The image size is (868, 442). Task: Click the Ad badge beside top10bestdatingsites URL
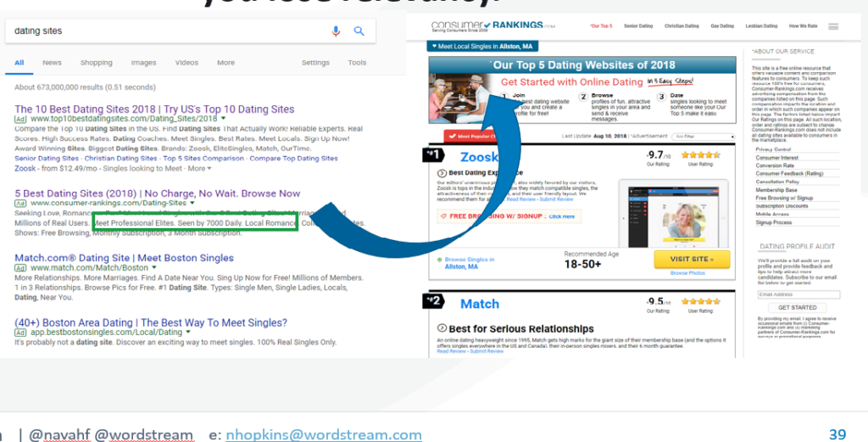click(20, 119)
